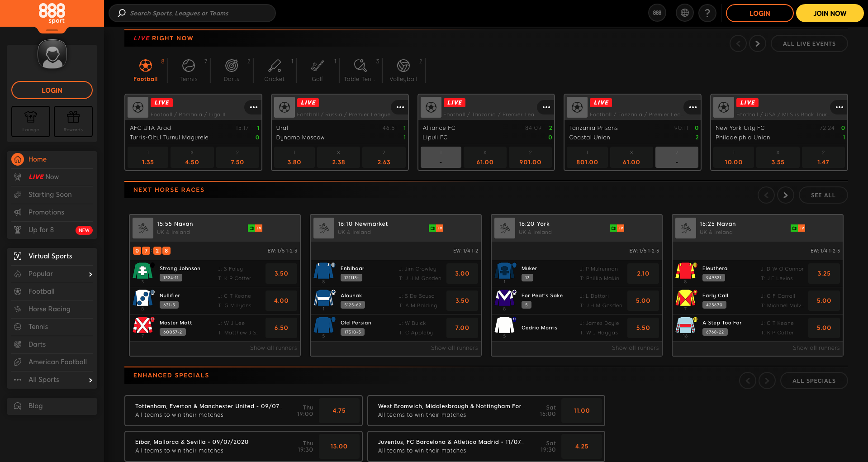The height and width of the screenshot is (462, 868).
Task: Click the 888 round icon in header
Action: 657,13
